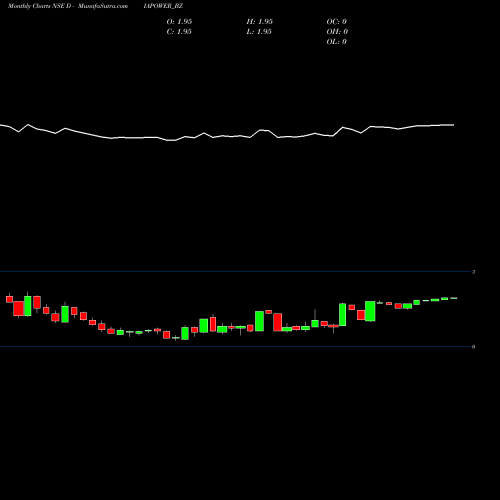Click the MunafaSutra.com watermark label
The image size is (500, 500).
[103, 6]
